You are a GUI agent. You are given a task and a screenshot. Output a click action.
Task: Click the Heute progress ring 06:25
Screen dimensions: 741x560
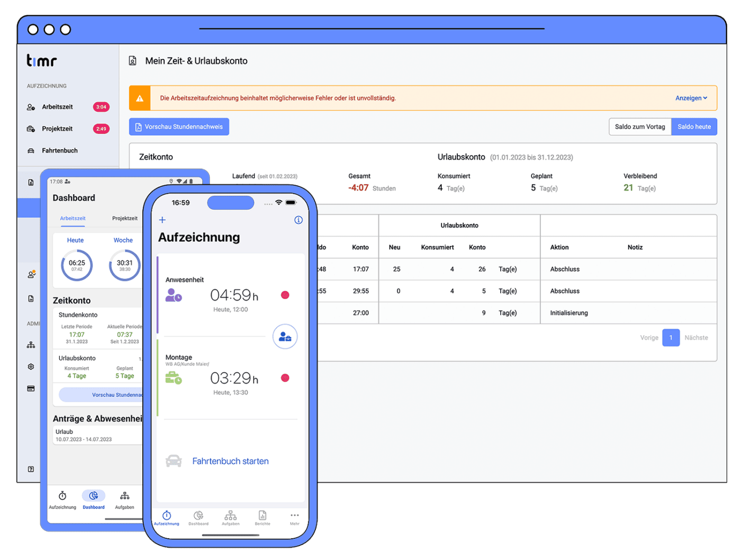77,265
